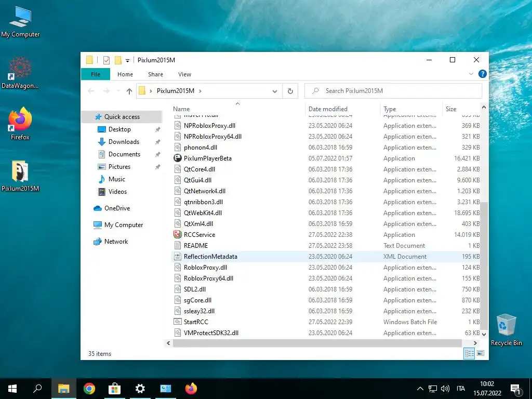The width and height of the screenshot is (532, 399).
Task: Select the RCCService application icon
Action: 178,234
